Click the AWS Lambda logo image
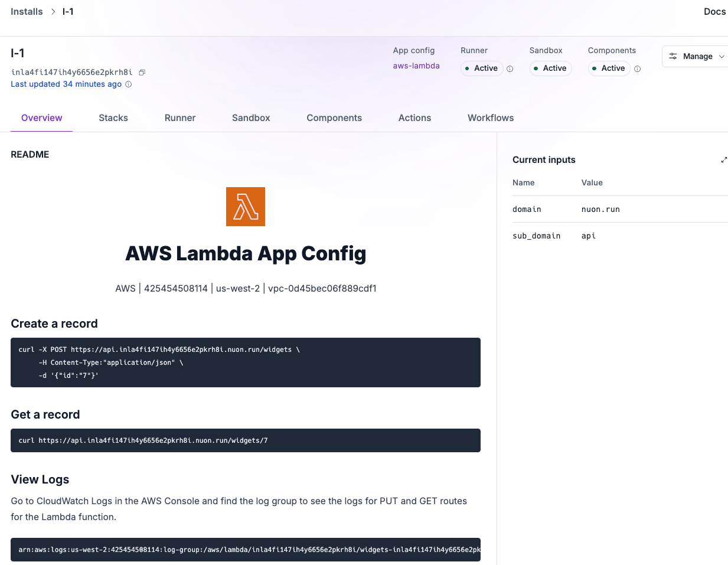The image size is (728, 565). 246,207
